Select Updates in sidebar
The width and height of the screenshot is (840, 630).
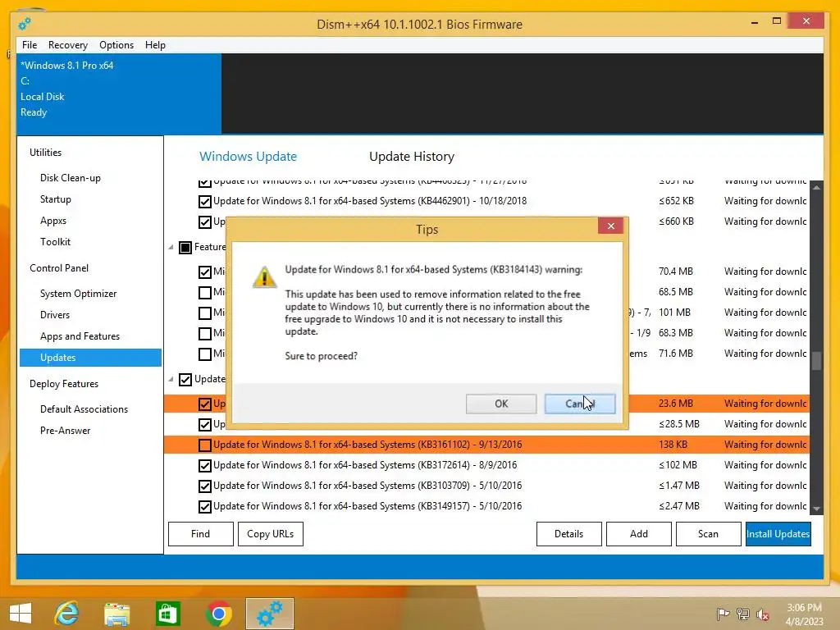[x=90, y=358]
